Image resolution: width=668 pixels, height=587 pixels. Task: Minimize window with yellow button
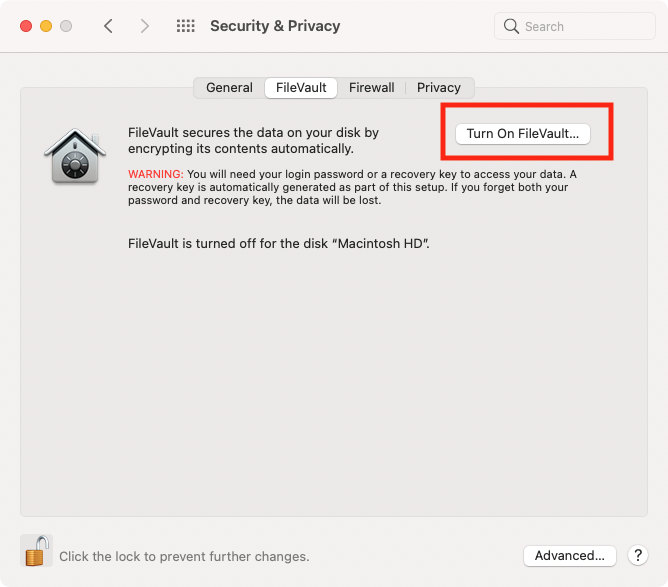pyautogui.click(x=46, y=26)
